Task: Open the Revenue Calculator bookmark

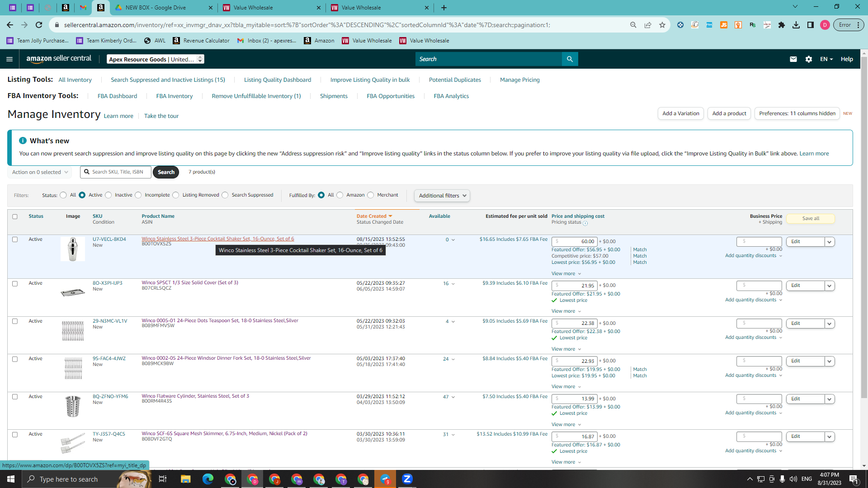Action: pos(201,41)
